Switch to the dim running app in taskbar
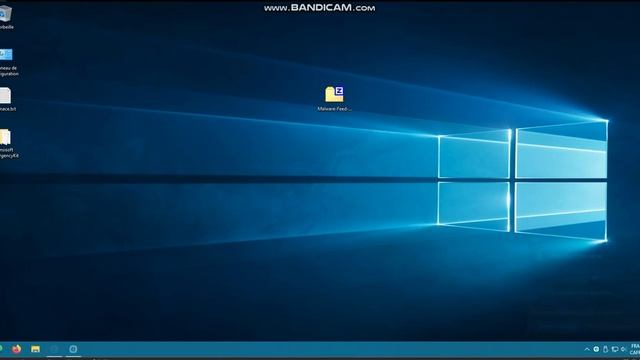This screenshot has width=640, height=360. click(54, 349)
